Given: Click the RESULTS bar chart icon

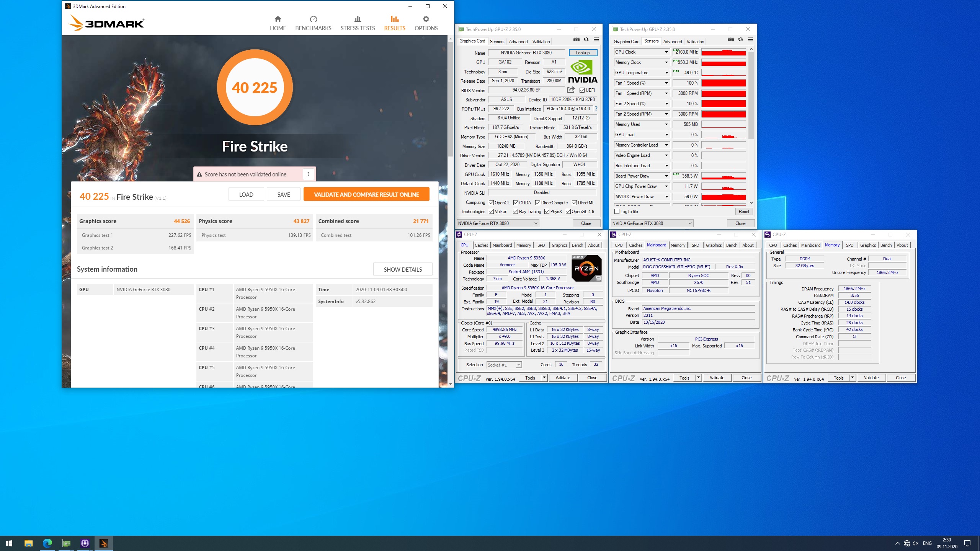Looking at the screenshot, I should click(395, 19).
